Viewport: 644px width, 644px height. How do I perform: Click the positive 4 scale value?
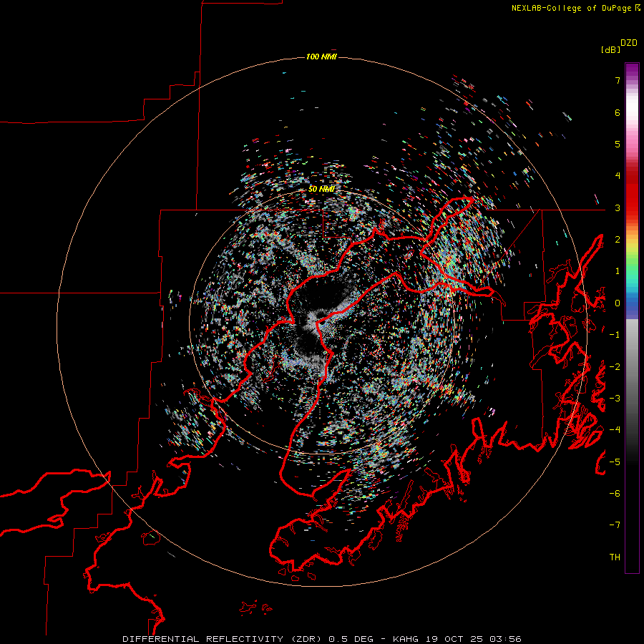coord(618,176)
